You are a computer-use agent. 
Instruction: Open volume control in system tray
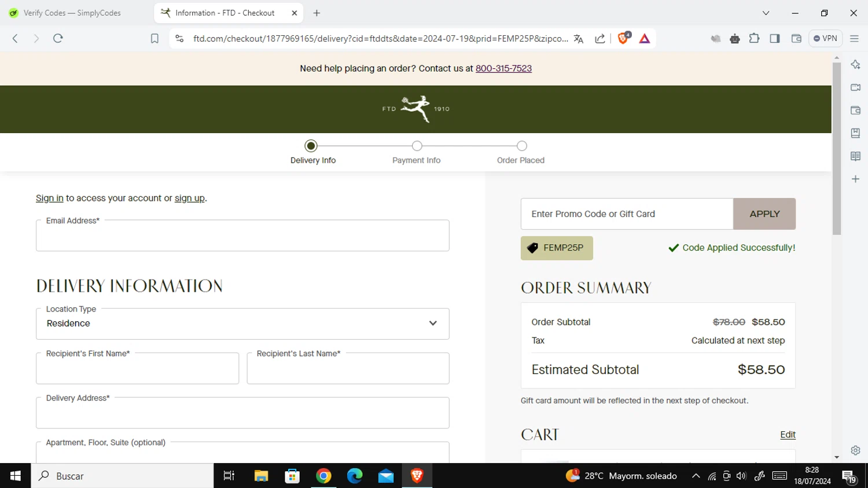point(741,476)
